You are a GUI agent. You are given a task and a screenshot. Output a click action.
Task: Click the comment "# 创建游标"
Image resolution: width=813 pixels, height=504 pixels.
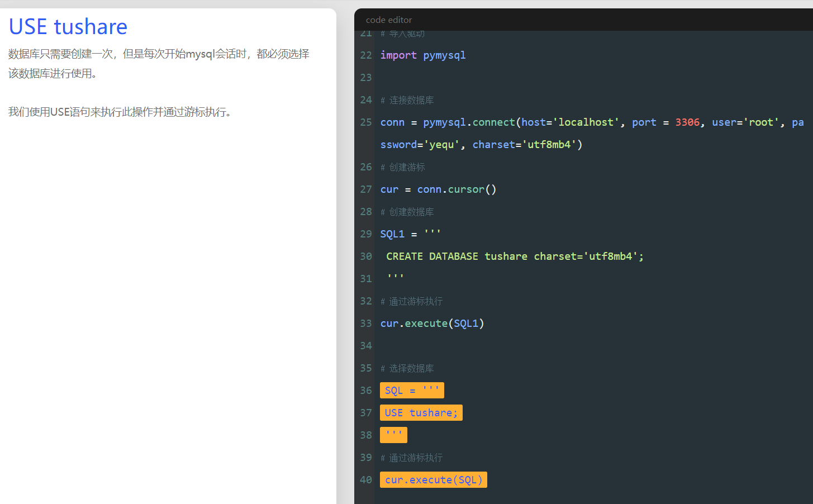tap(403, 167)
